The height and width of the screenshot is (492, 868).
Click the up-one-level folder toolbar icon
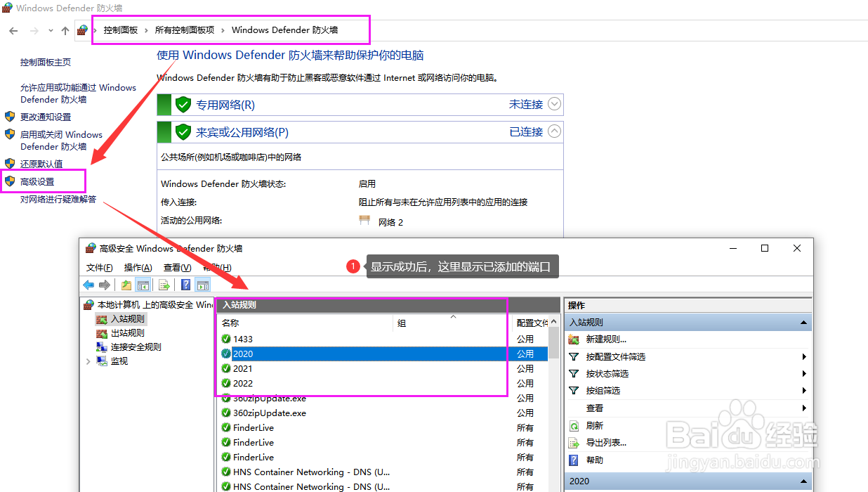coord(126,285)
